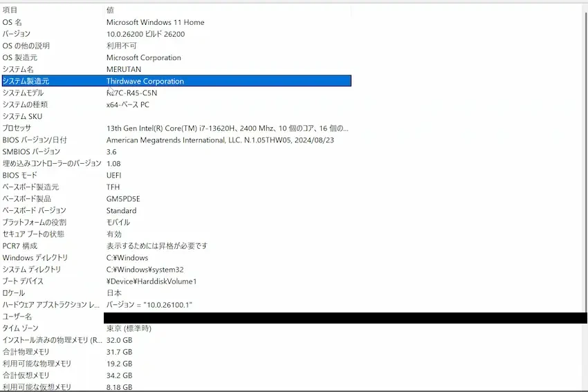
Task: Click the 東京 (標準時) value
Action: 129,328
